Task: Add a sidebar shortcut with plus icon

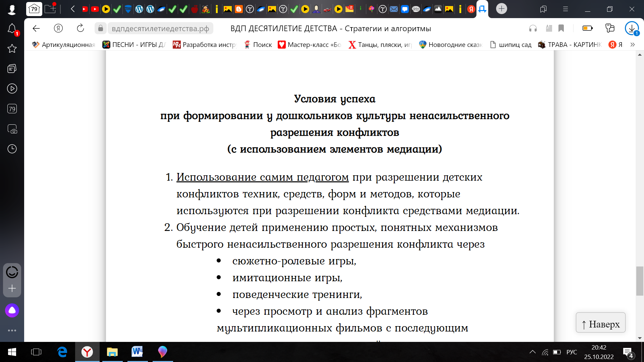Action: click(12, 288)
